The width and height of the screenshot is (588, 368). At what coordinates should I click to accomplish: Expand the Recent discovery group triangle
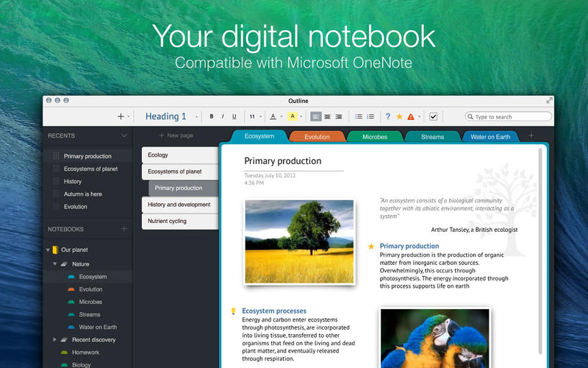pos(54,339)
